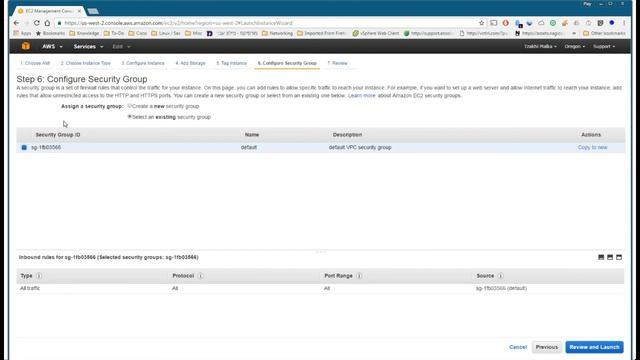640x360 pixels.
Task: Go to step 2 Choose Instance Type
Action: pyautogui.click(x=86, y=63)
